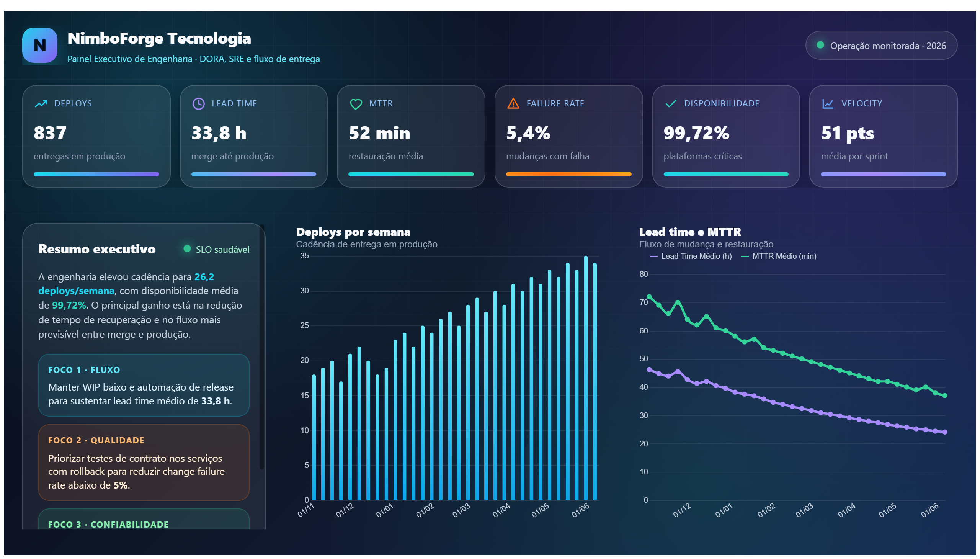This screenshot has height=559, width=980.
Task: Click Cadência de entrega em produção subtitle
Action: tap(367, 244)
